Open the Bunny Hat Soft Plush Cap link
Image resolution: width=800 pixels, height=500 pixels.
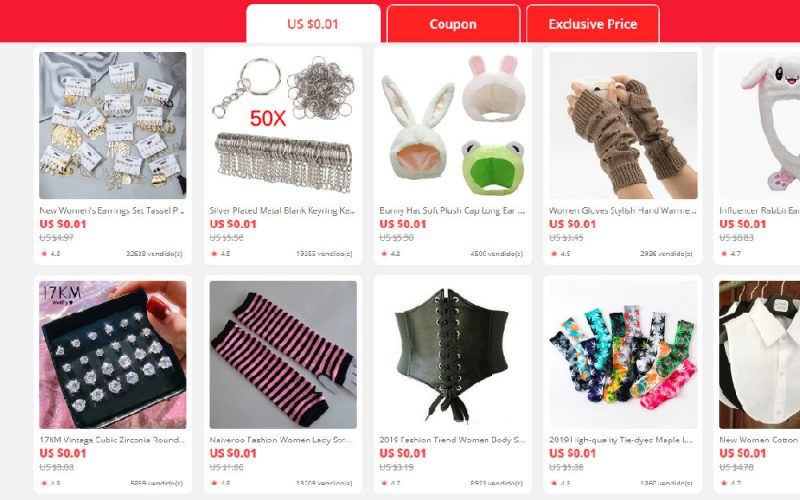pos(452,210)
